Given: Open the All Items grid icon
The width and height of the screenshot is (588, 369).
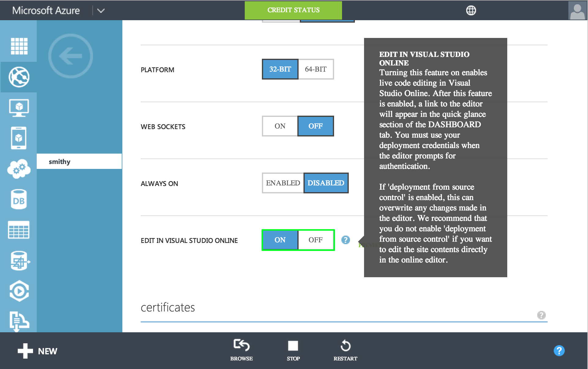Looking at the screenshot, I should [19, 46].
